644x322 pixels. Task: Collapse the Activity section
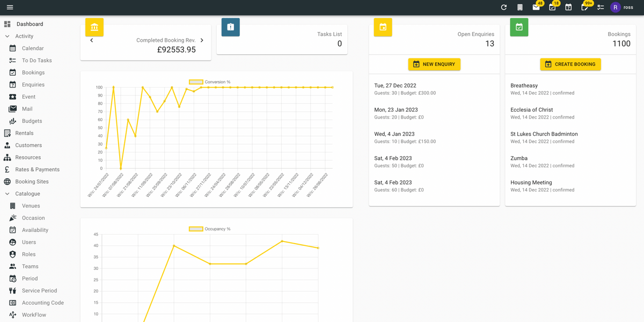point(8,36)
